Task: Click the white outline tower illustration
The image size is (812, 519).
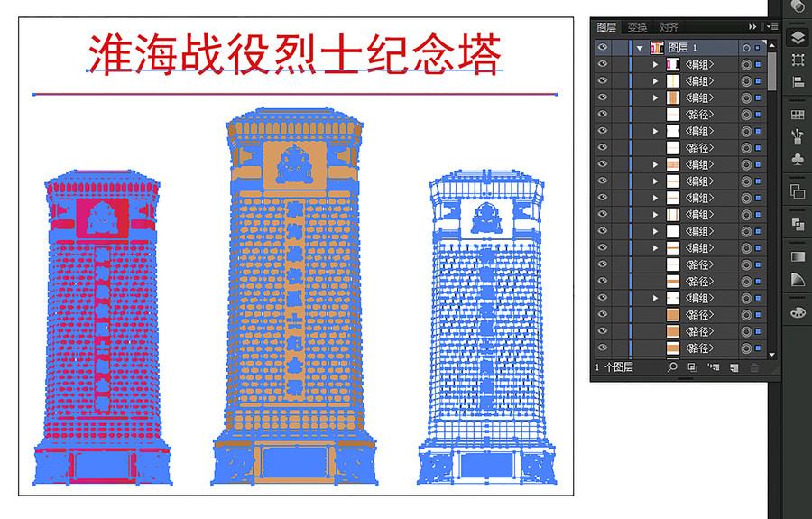Action: click(x=487, y=328)
